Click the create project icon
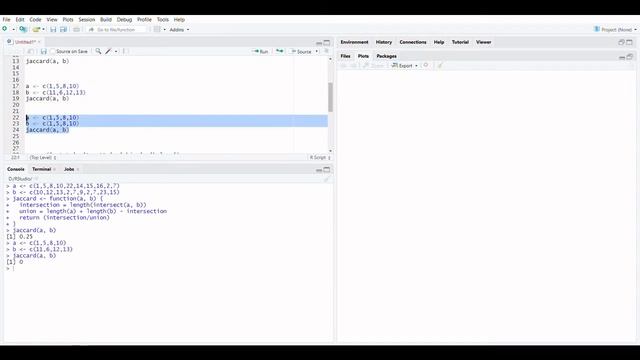 point(23,29)
